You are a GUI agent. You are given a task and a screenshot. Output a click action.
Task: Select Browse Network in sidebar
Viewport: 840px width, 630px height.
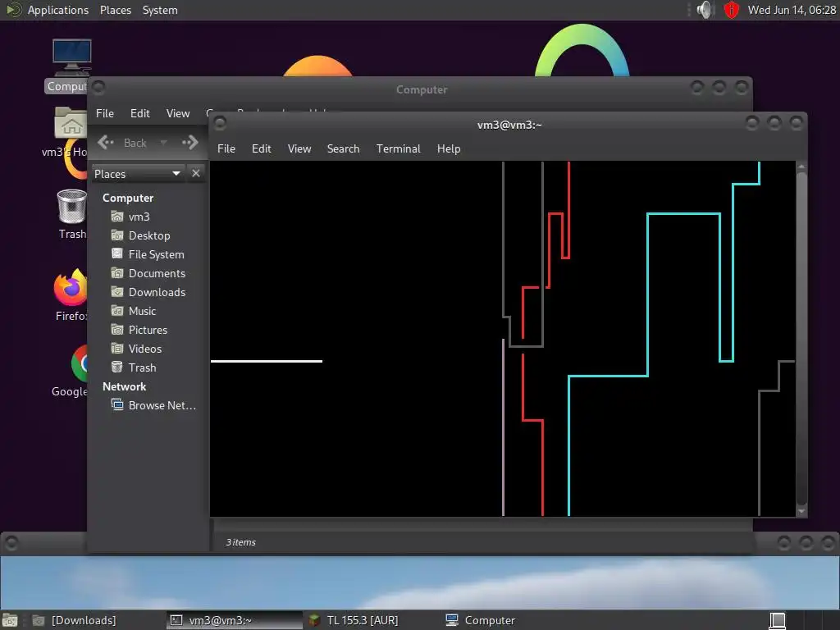point(162,405)
